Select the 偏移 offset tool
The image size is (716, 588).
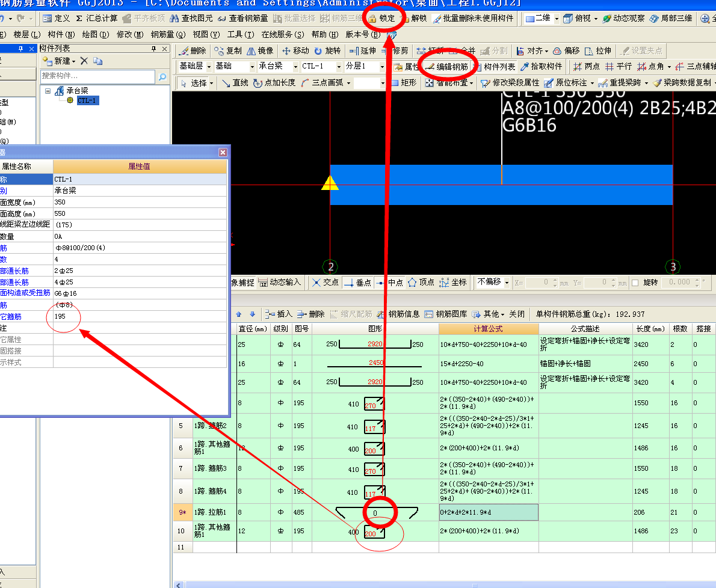[566, 51]
